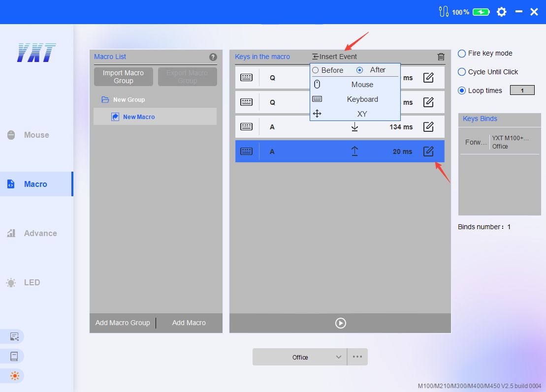Select the Before radio option
The height and width of the screenshot is (392, 546).
click(316, 70)
